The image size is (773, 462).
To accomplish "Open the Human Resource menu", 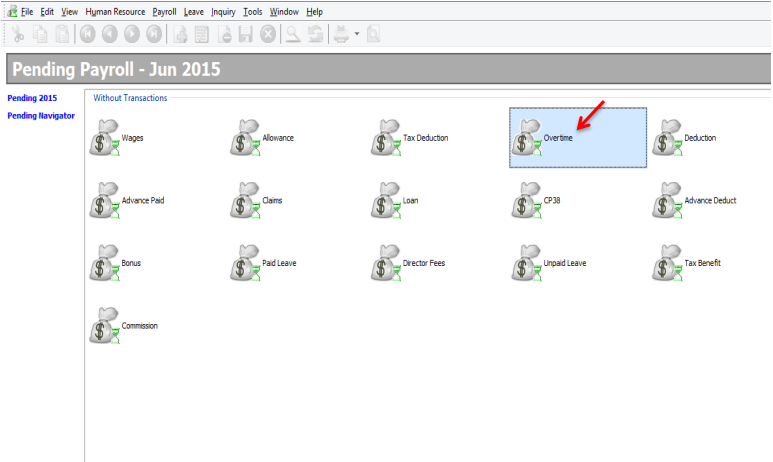I will point(115,11).
